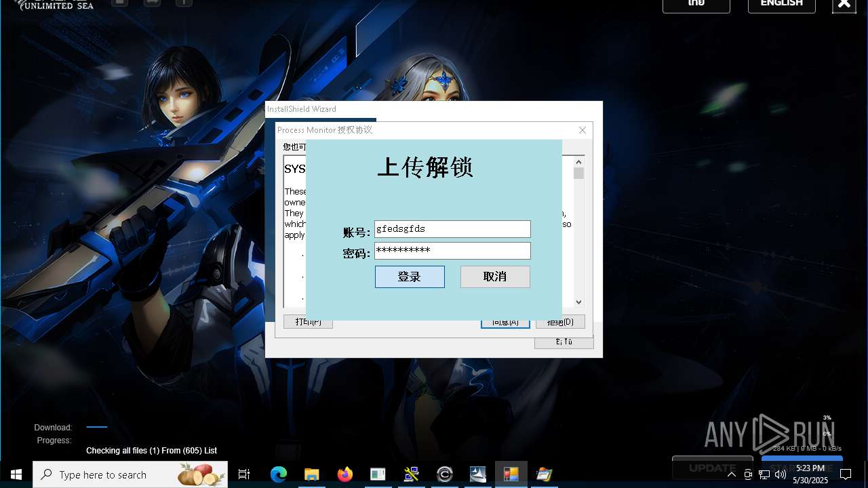Focus the 密码 password input field
This screenshot has height=488, width=868.
[452, 251]
